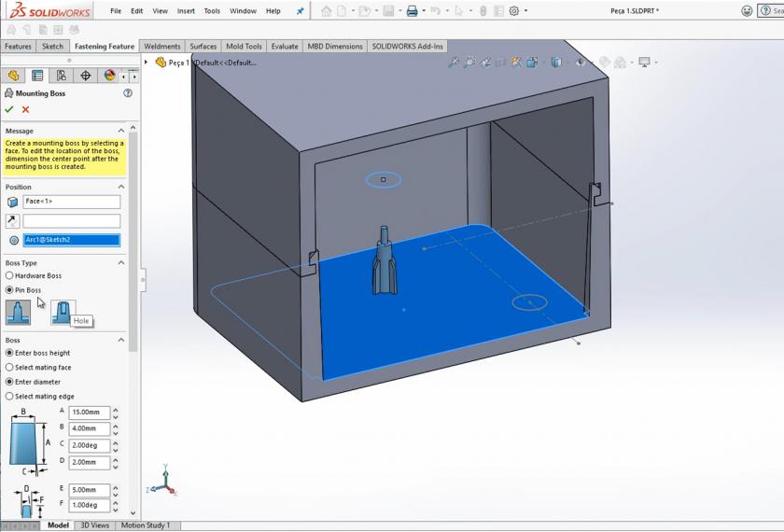784x532 pixels.
Task: Open the ConfigurationManager tab icon
Action: pyautogui.click(x=62, y=76)
